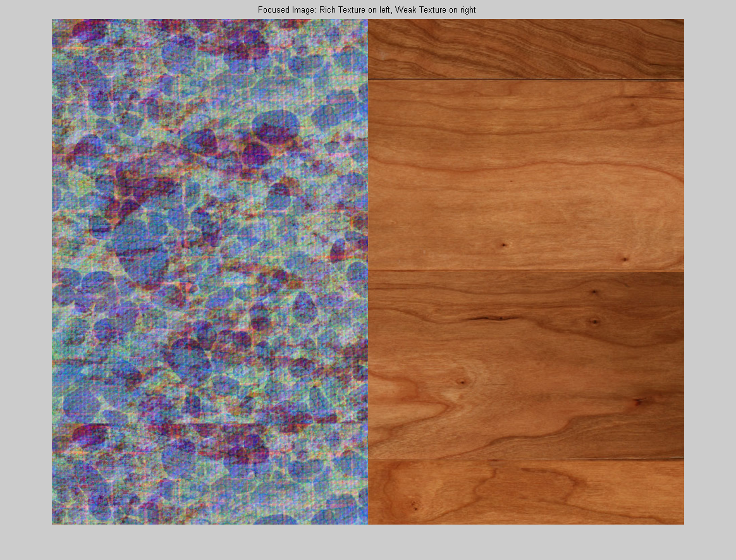Select the rich blue-purple texture on the left
This screenshot has height=560, width=736.
pyautogui.click(x=209, y=221)
